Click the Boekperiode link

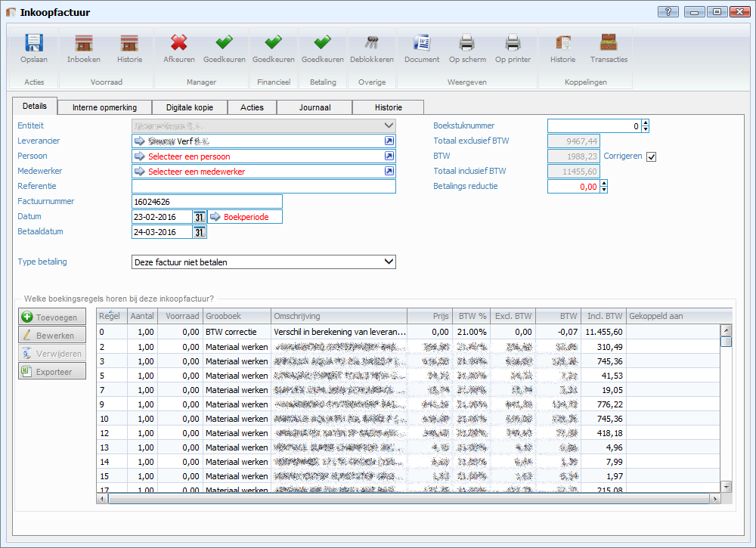point(244,217)
